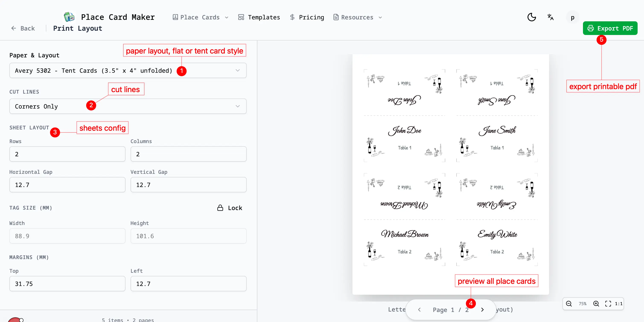Toggle the Lock for tag size
This screenshot has height=322, width=644.
[230, 207]
